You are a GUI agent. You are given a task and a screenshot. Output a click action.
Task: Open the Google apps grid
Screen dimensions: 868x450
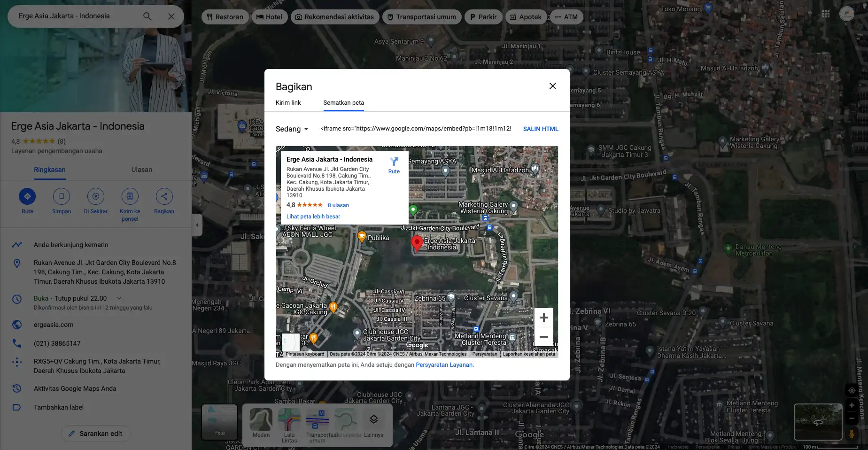pyautogui.click(x=826, y=13)
